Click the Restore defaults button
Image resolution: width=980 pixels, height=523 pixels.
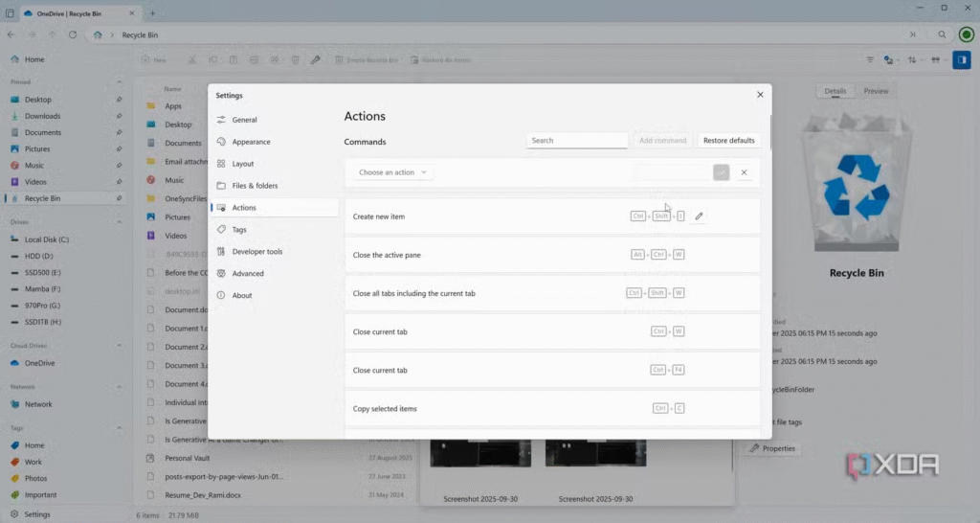tap(729, 141)
